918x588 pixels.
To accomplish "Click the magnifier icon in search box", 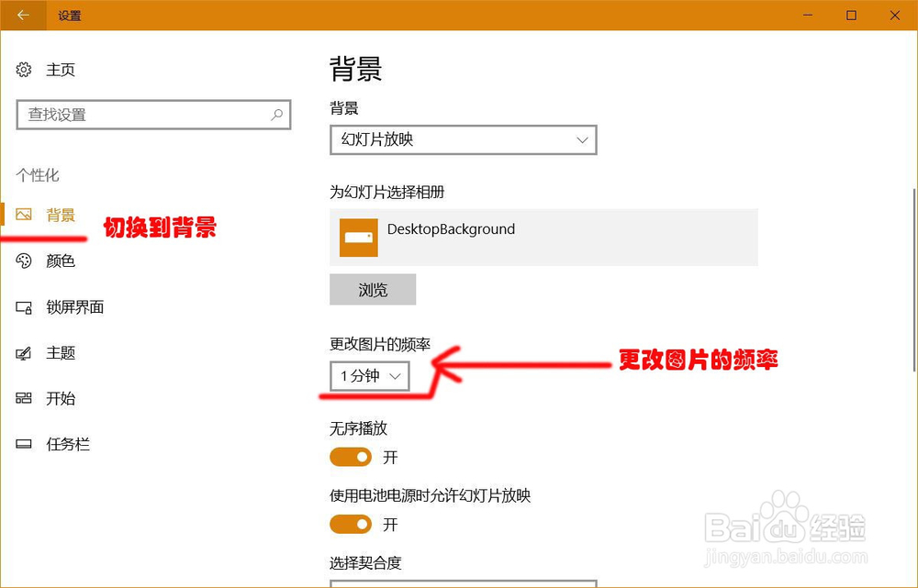I will pos(275,114).
